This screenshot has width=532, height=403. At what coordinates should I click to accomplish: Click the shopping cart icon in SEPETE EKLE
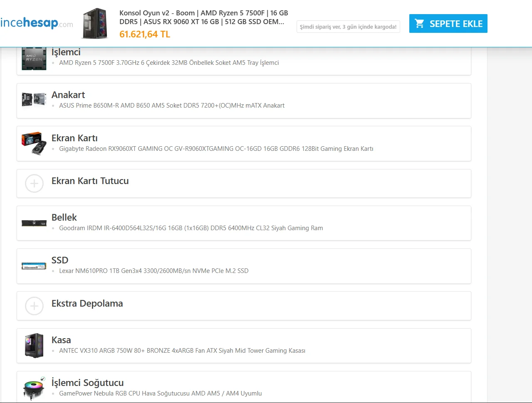click(419, 24)
